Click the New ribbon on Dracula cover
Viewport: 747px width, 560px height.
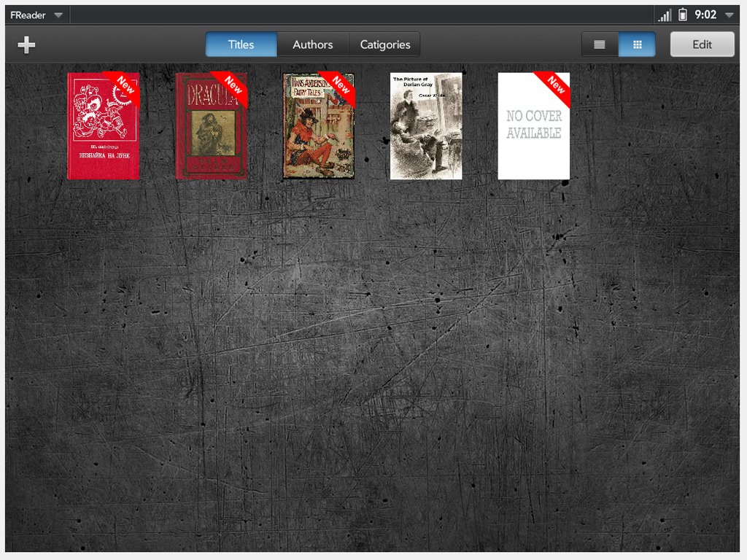point(233,85)
